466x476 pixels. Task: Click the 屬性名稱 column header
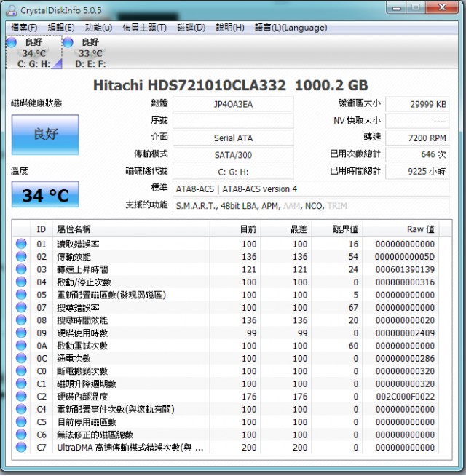click(130, 229)
